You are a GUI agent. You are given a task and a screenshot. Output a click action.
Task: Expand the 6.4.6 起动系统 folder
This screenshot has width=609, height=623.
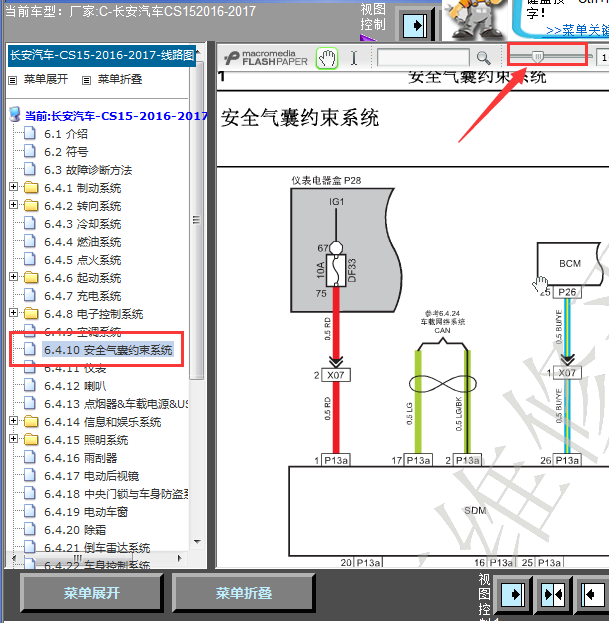pos(14,277)
